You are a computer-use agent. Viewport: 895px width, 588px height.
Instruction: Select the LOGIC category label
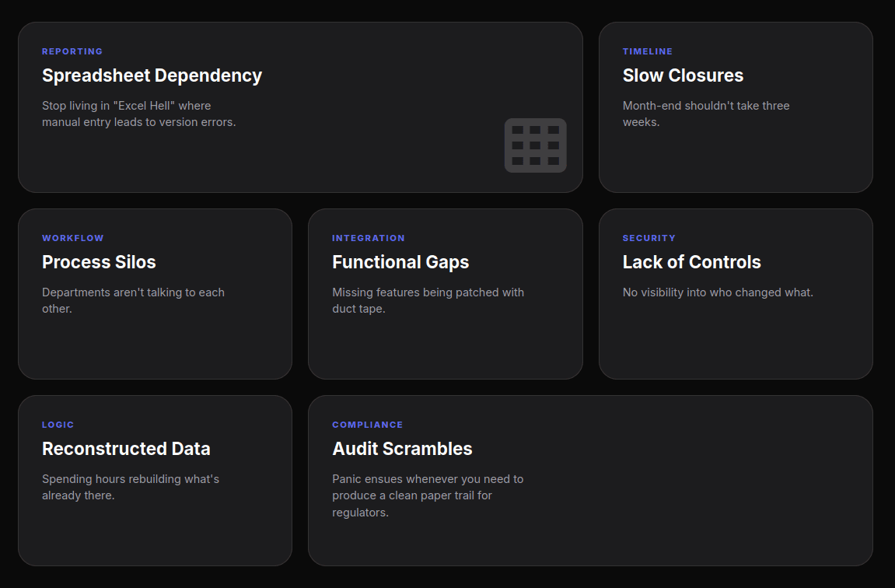point(58,425)
